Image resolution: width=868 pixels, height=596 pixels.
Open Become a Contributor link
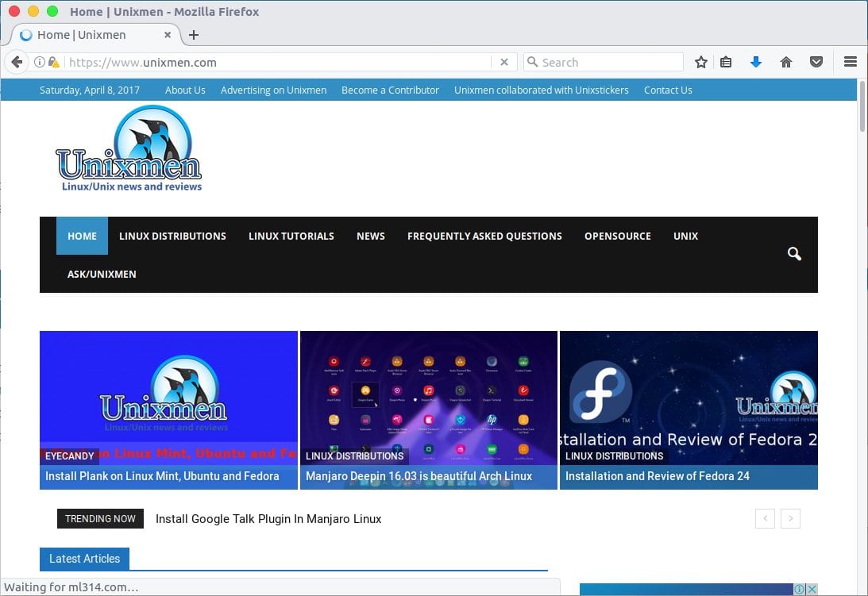390,90
